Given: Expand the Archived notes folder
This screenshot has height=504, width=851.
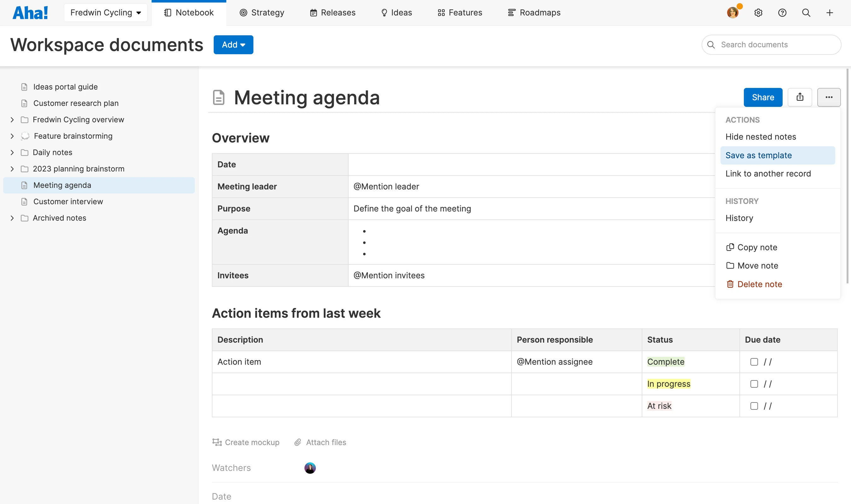Looking at the screenshot, I should pyautogui.click(x=12, y=218).
